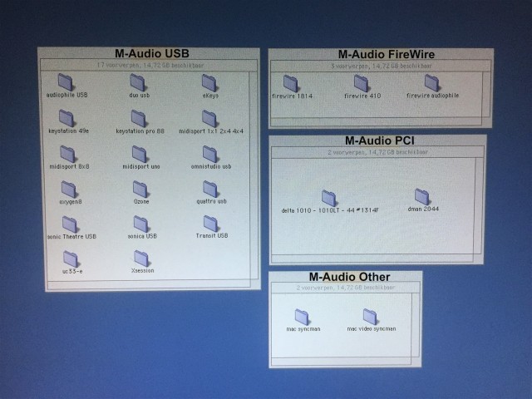532x399 pixels.
Task: Click the 'Transit USB' folder name label
Action: (212, 235)
